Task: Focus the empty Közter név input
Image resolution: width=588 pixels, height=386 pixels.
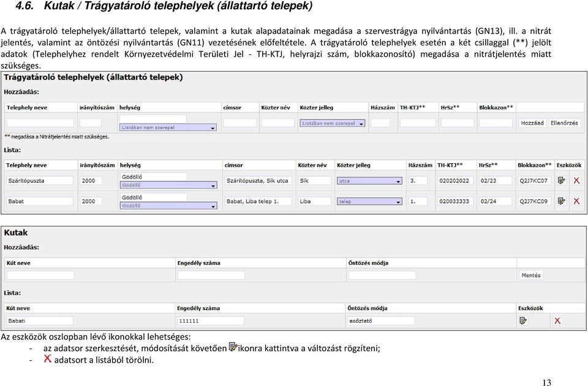Action: click(278, 123)
